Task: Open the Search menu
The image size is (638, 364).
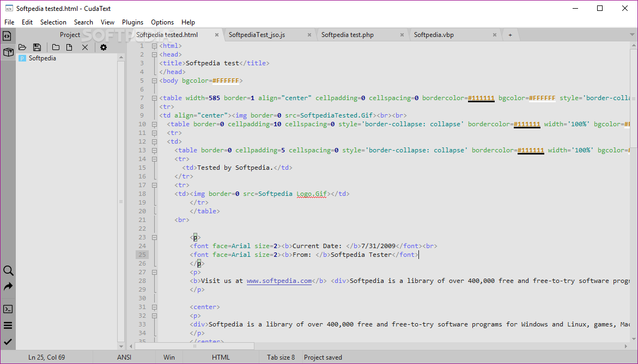Action: click(83, 22)
